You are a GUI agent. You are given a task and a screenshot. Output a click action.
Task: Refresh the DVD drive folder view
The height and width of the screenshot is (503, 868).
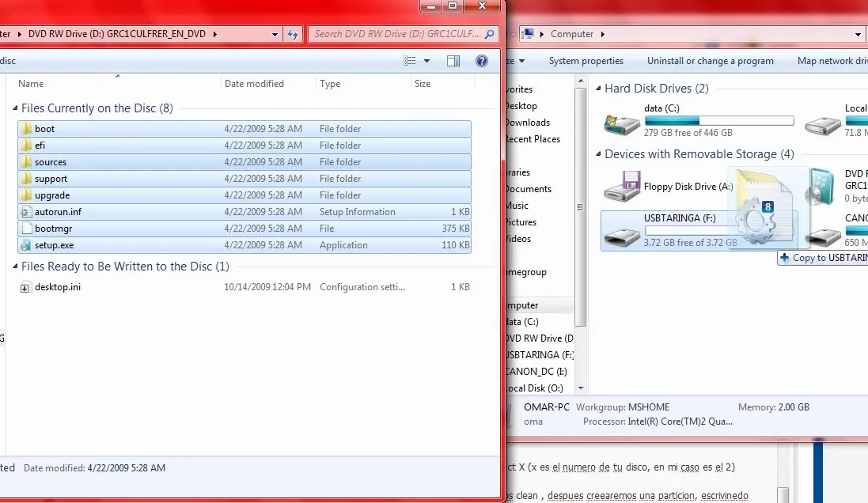[294, 34]
